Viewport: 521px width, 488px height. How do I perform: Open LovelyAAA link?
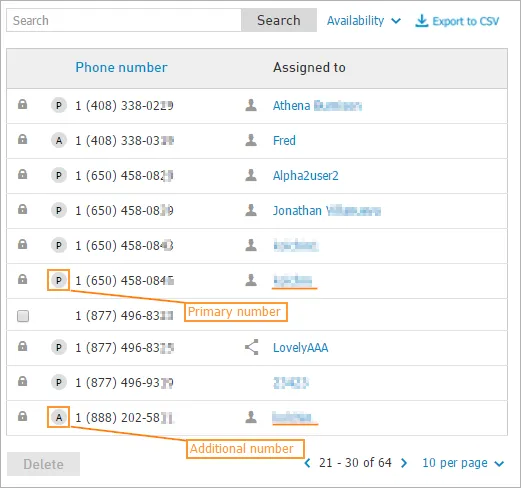(300, 348)
